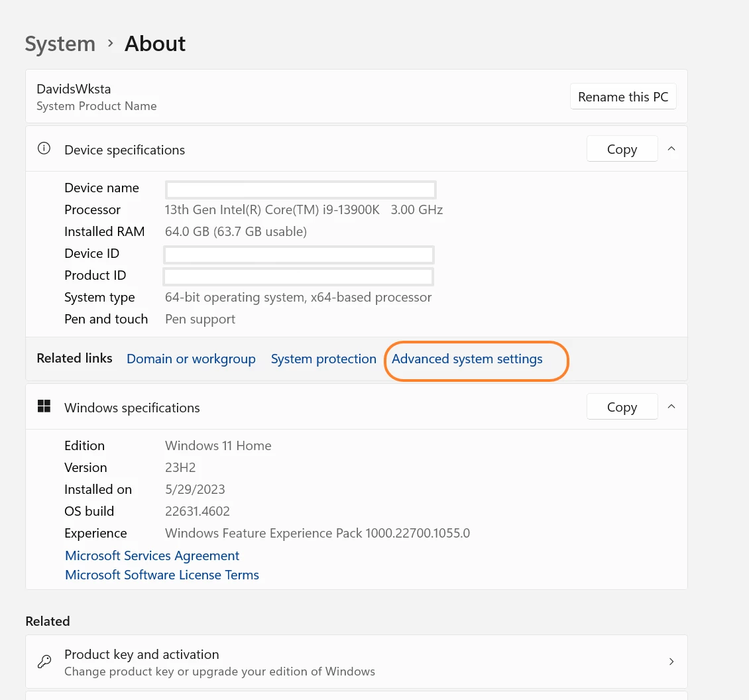Open System protection link

click(x=323, y=359)
